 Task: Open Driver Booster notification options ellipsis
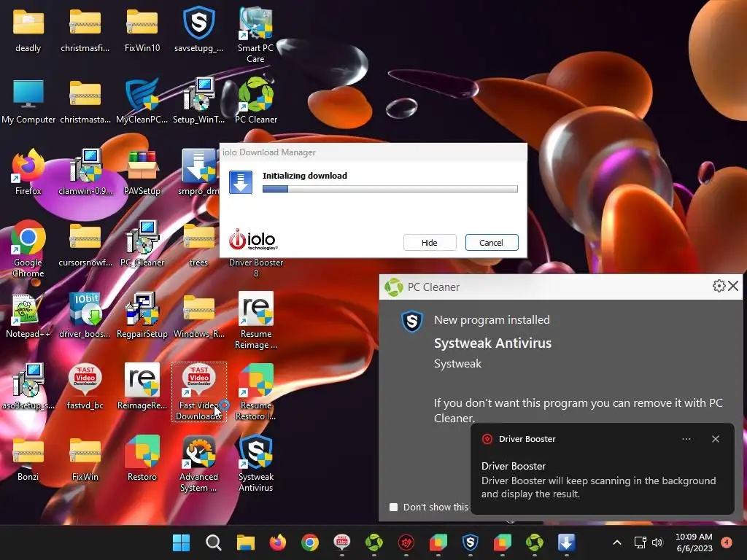[686, 439]
